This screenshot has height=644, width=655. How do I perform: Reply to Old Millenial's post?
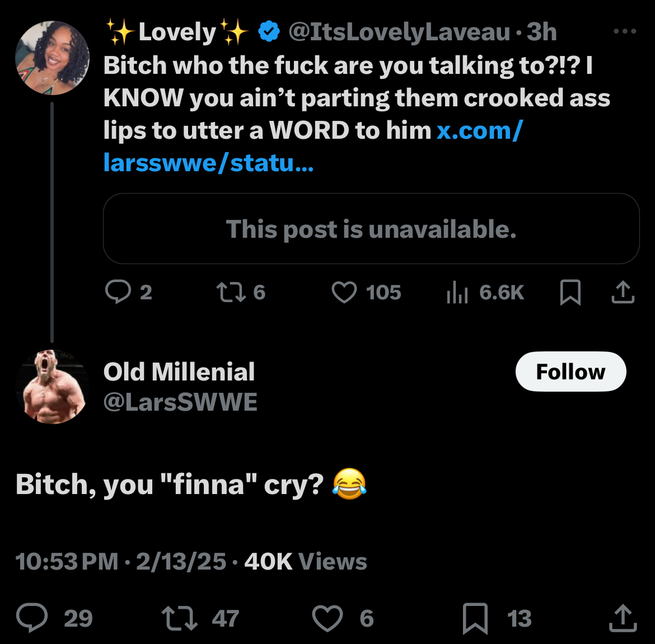pyautogui.click(x=32, y=618)
